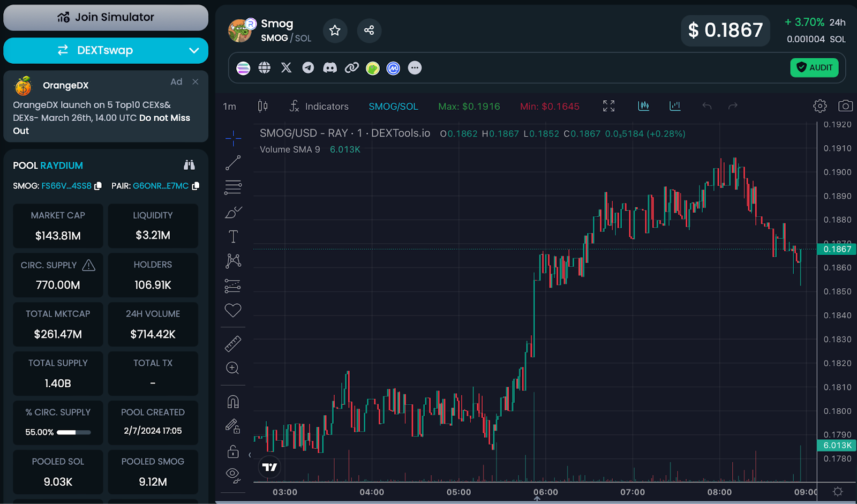
Task: Share the Smog pair
Action: point(369,31)
